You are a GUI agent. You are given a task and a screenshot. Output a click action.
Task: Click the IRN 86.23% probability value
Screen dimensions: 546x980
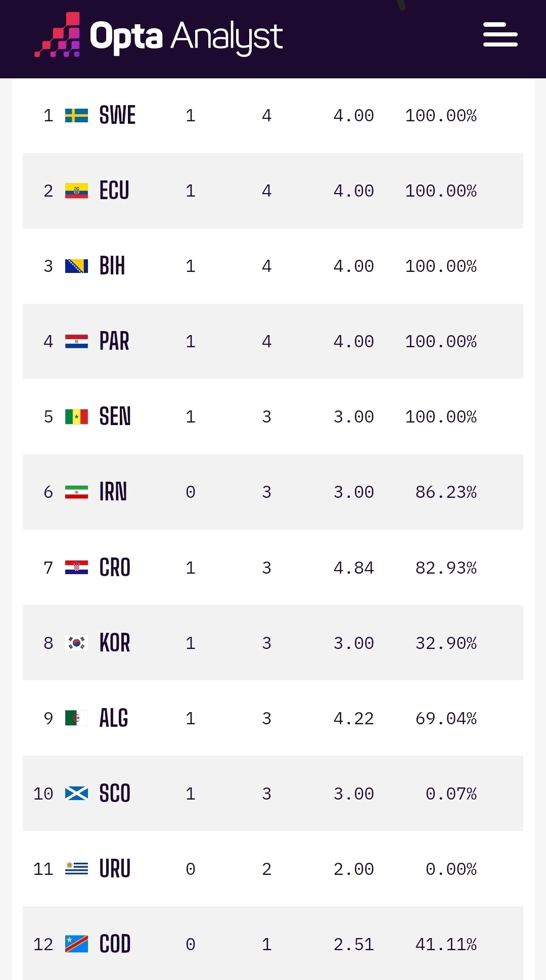coord(446,492)
